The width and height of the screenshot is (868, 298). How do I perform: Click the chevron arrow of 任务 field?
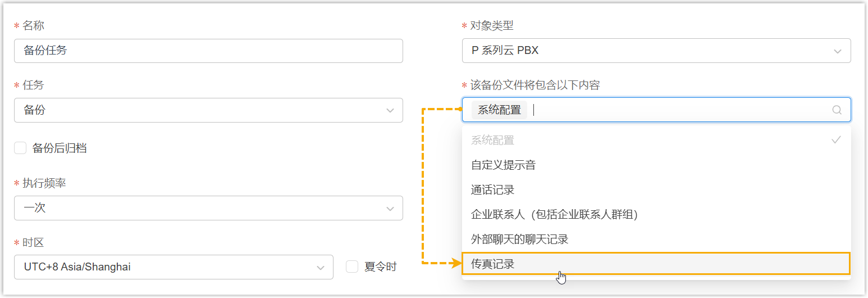pyautogui.click(x=390, y=111)
